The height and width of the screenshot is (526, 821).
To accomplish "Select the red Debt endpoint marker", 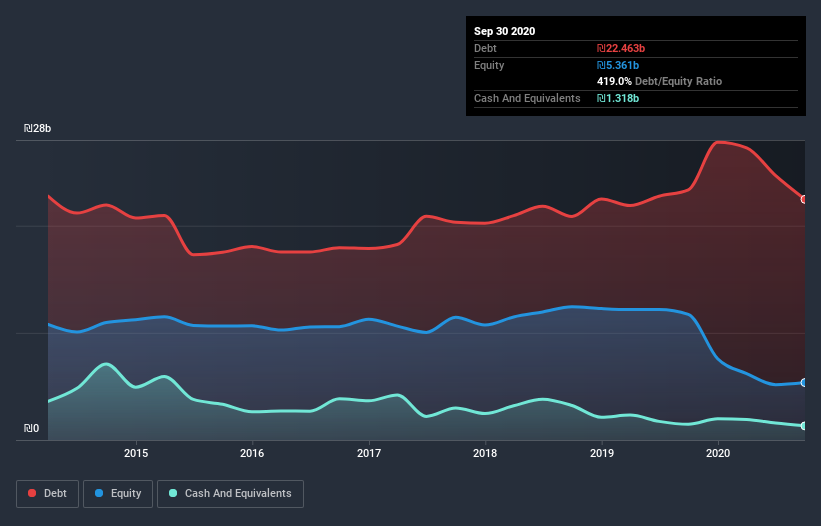I will tap(804, 199).
